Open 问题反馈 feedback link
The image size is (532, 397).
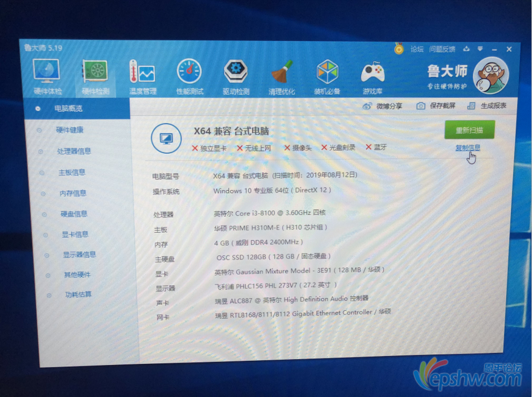click(442, 49)
